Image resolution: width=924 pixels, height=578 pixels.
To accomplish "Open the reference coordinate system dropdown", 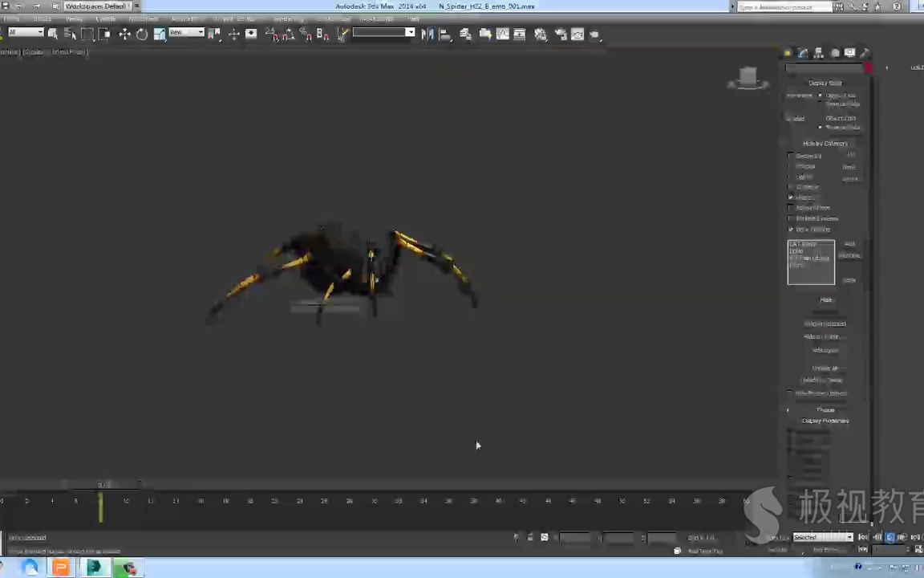I will click(x=186, y=33).
